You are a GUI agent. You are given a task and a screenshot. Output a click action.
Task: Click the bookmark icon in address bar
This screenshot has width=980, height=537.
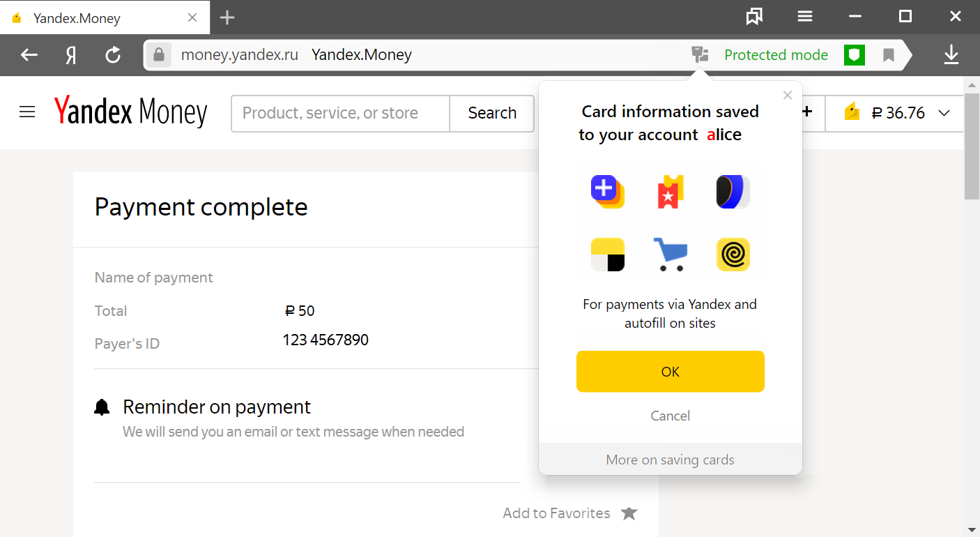pos(888,55)
